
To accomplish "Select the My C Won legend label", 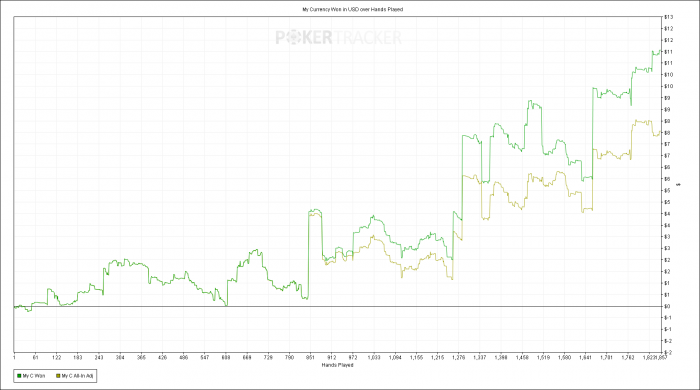I will [34, 376].
